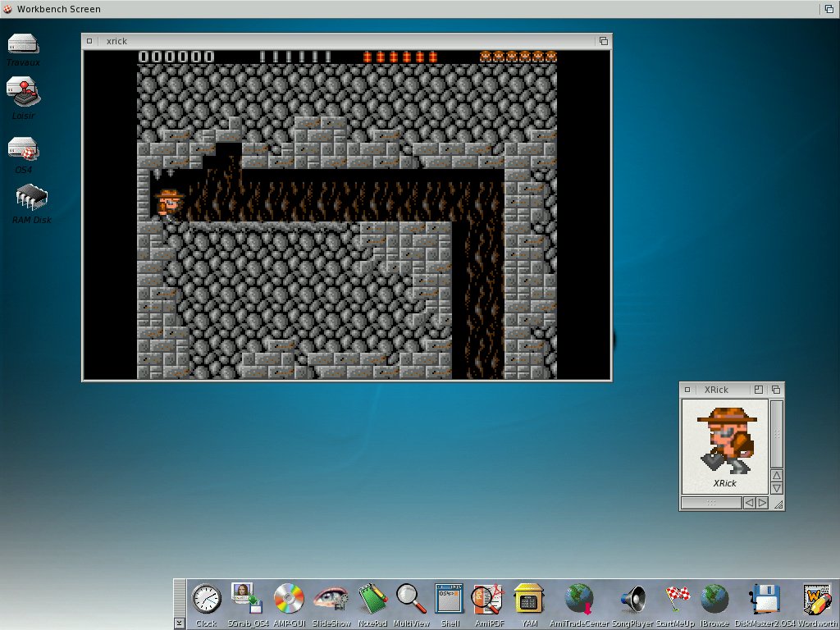Screen dimensions: 840x630
Task: Click XRick drawer scroll up arrow
Action: click(777, 475)
